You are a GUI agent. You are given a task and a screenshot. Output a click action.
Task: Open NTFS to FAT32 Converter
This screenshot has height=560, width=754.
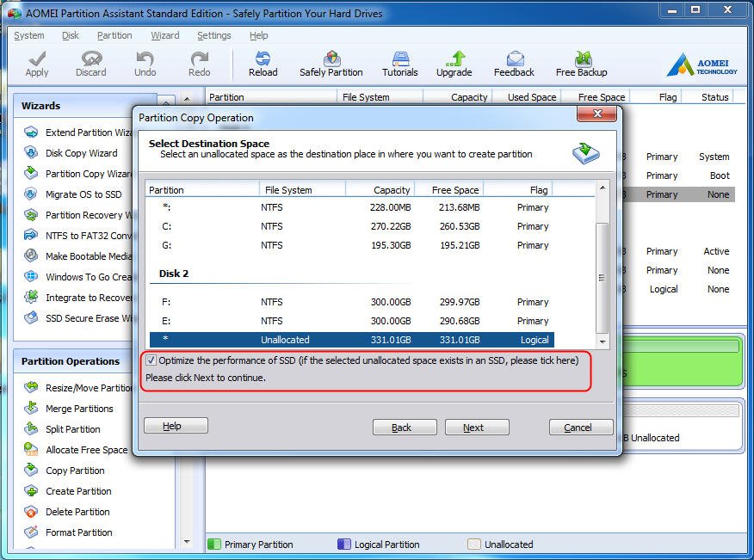78,236
